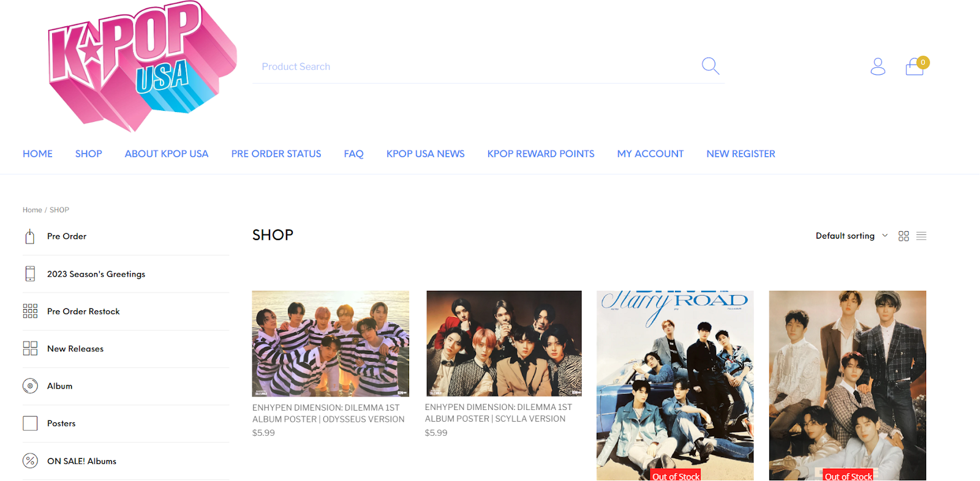
Task: Click the Album disc icon
Action: coord(30,386)
